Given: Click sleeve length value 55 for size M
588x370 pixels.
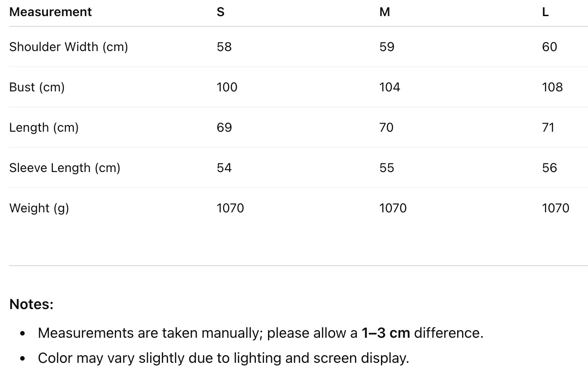Looking at the screenshot, I should [386, 168].
